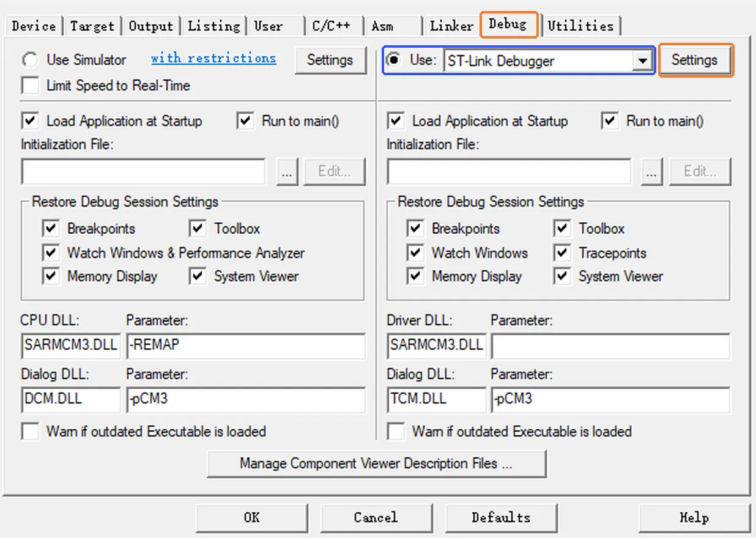Confirm with the OK button
756x538 pixels.
click(x=252, y=518)
